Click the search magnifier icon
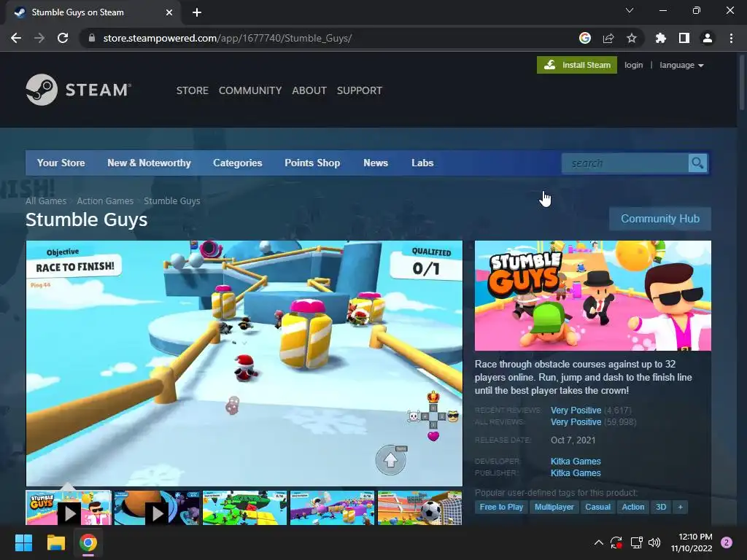Screen dimensions: 747x560 point(698,163)
